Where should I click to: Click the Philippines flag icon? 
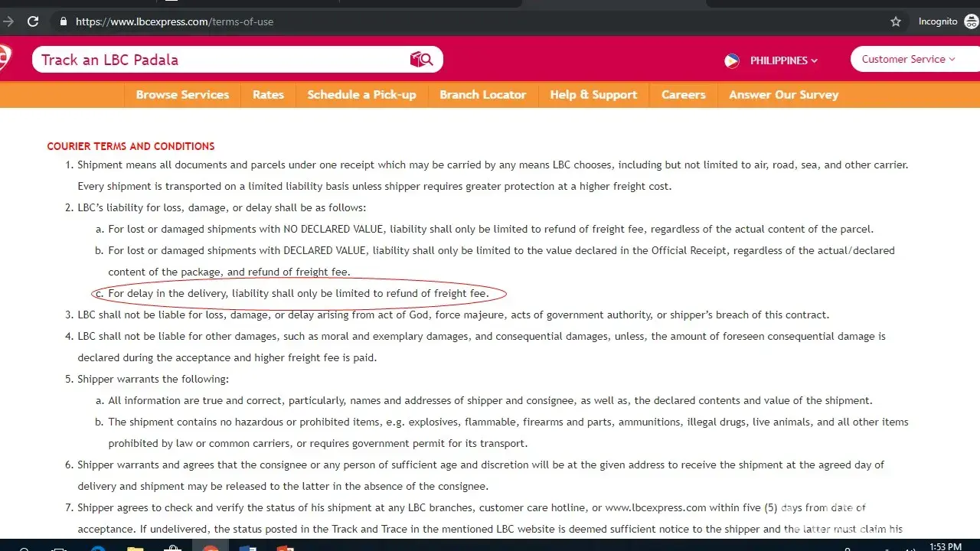732,60
